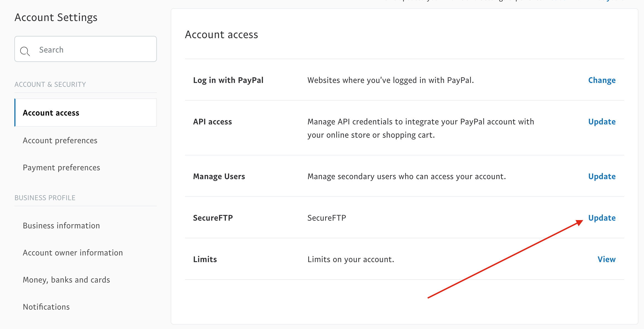Screen dimensions: 644x329
Task: Click the Account access panel heading
Action: [221, 35]
